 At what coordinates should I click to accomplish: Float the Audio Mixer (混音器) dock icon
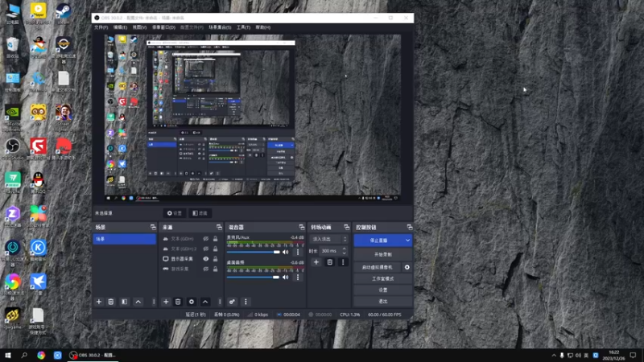click(302, 227)
